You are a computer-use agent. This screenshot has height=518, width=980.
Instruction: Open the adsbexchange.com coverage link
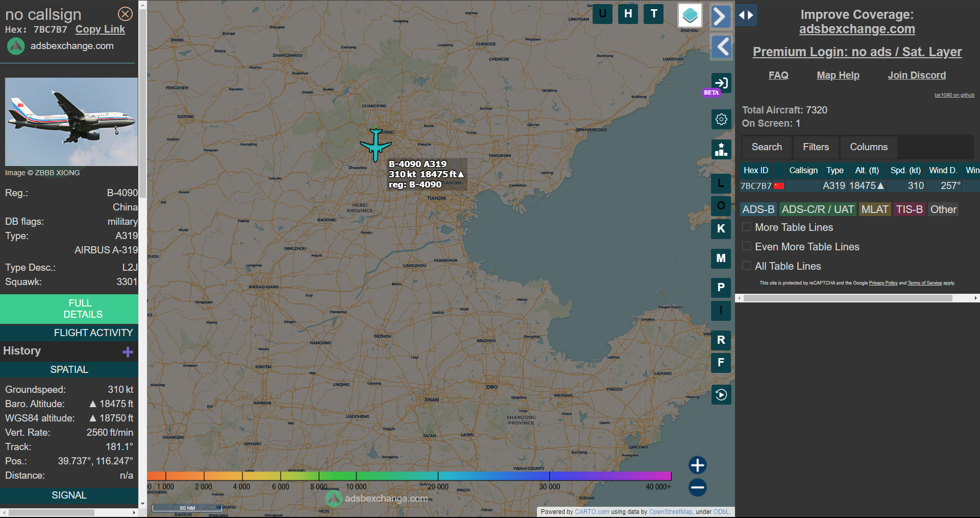click(857, 29)
